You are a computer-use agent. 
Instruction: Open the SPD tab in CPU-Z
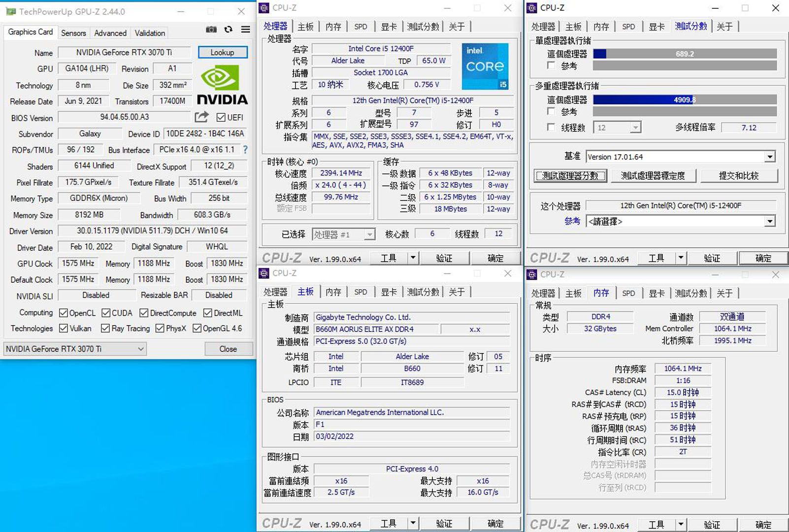click(361, 27)
